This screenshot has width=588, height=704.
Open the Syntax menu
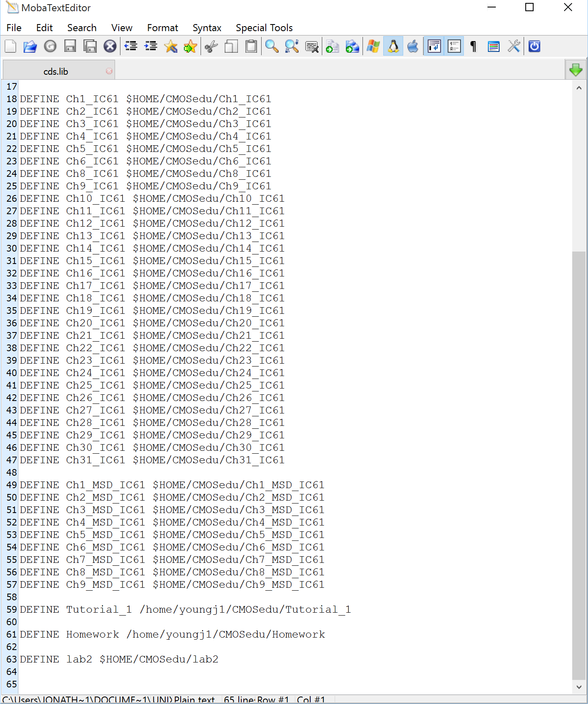pos(207,28)
